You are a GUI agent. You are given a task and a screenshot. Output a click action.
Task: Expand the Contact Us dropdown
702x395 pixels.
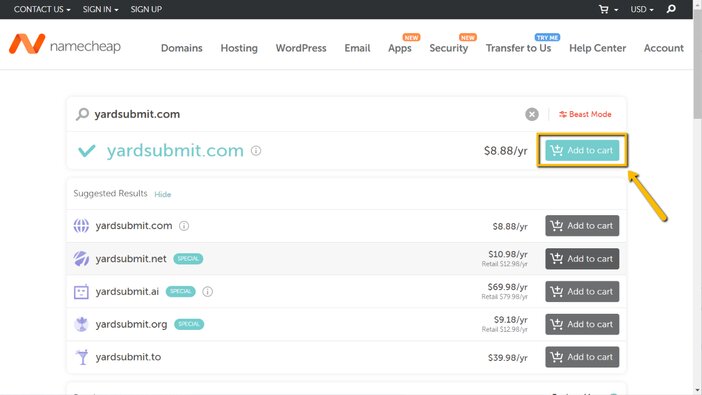pyautogui.click(x=42, y=9)
